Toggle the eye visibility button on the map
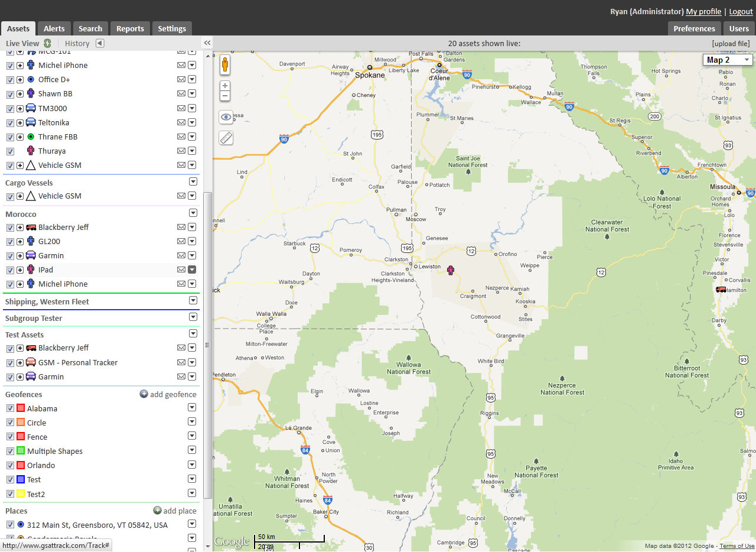 226,117
